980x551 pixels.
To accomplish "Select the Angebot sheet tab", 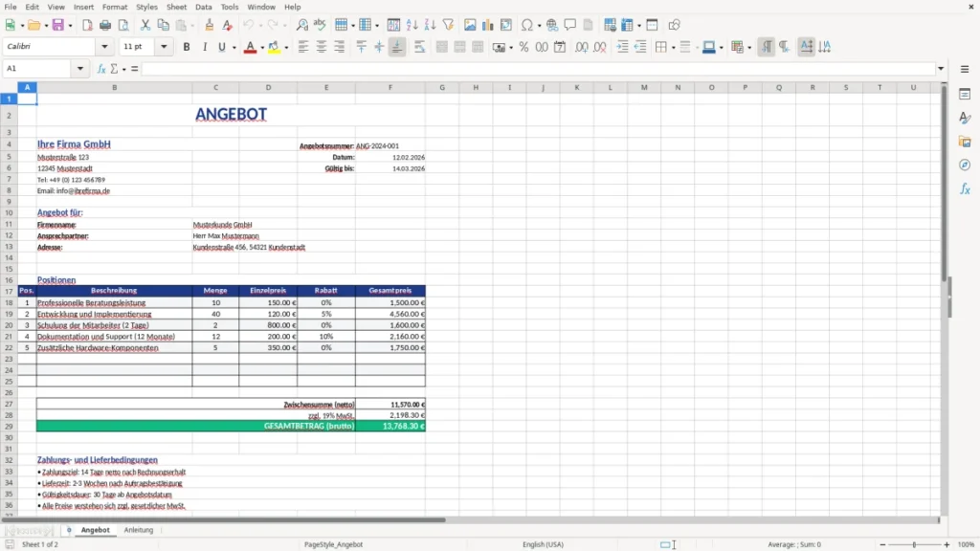I will click(95, 530).
